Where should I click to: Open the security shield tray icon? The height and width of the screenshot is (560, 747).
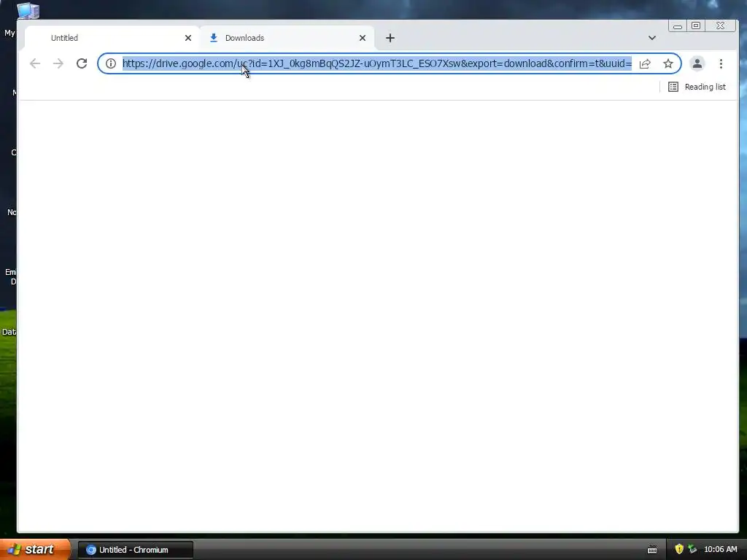click(x=679, y=550)
